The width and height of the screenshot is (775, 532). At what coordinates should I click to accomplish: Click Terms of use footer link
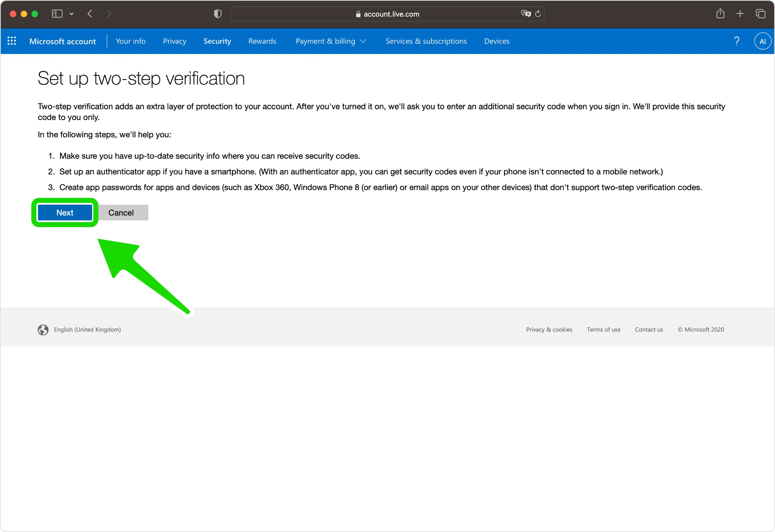click(604, 329)
